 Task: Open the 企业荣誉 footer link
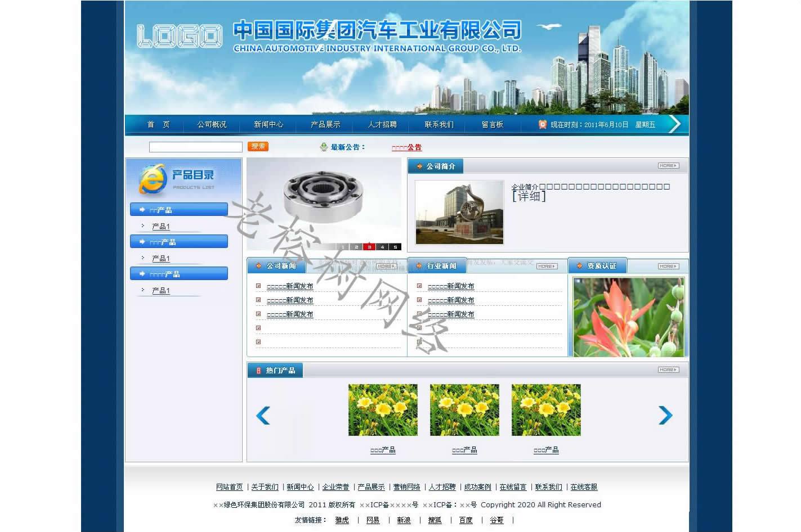point(335,487)
